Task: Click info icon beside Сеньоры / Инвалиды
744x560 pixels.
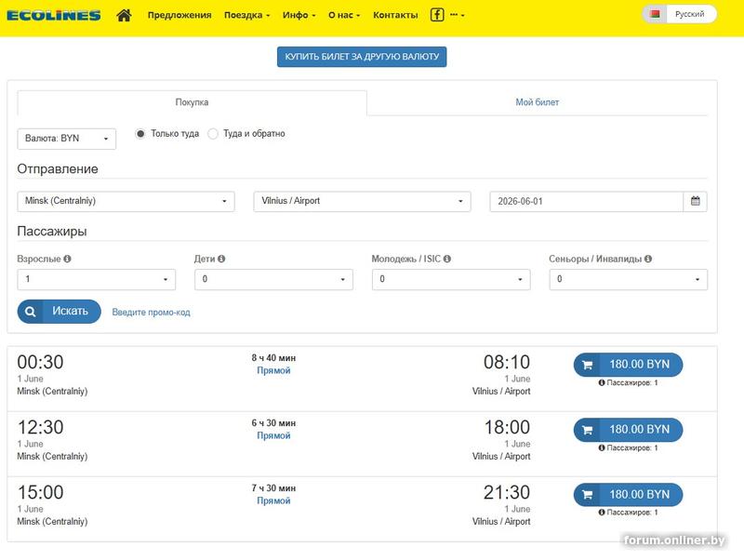Action: 648,259
